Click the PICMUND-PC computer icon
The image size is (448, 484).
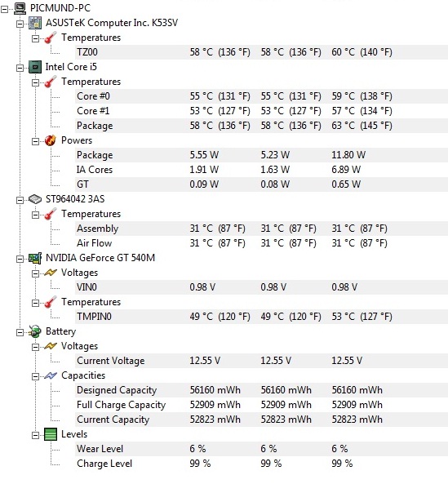[20, 8]
